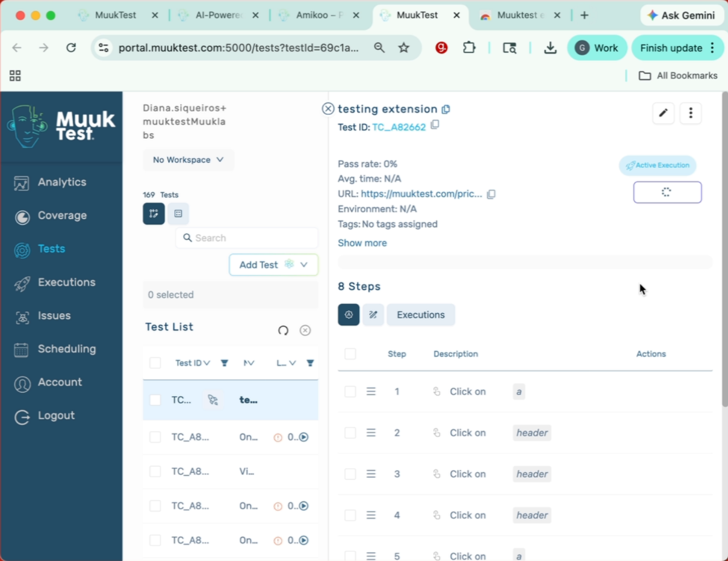Viewport: 728px width, 561px height.
Task: Grab the drag handle icon of step 1
Action: pyautogui.click(x=371, y=391)
